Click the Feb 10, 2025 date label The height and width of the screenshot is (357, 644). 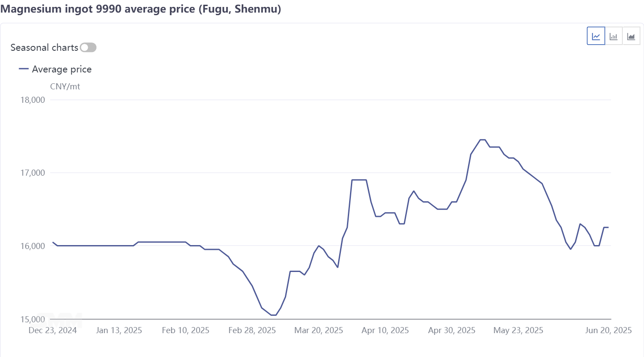click(x=185, y=330)
